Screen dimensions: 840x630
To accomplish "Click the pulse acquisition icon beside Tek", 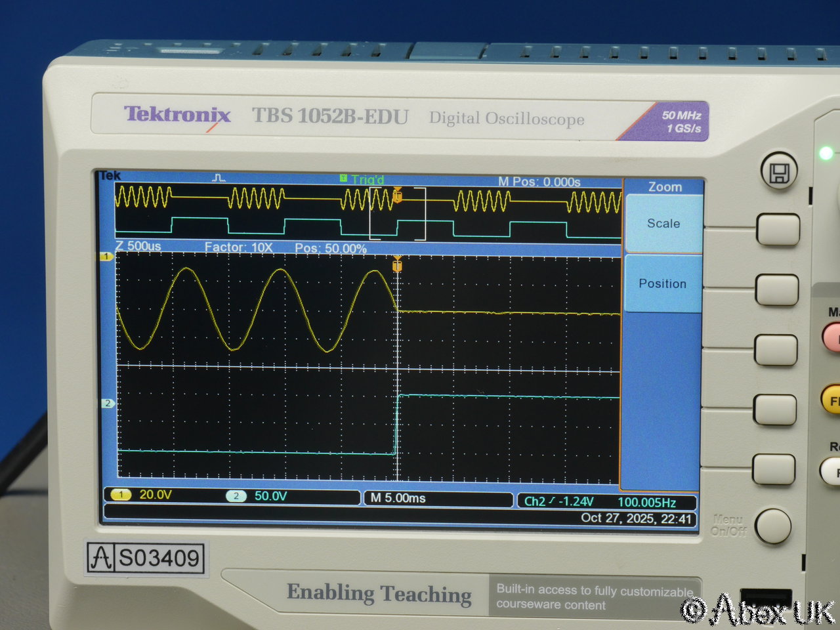I will click(x=219, y=178).
